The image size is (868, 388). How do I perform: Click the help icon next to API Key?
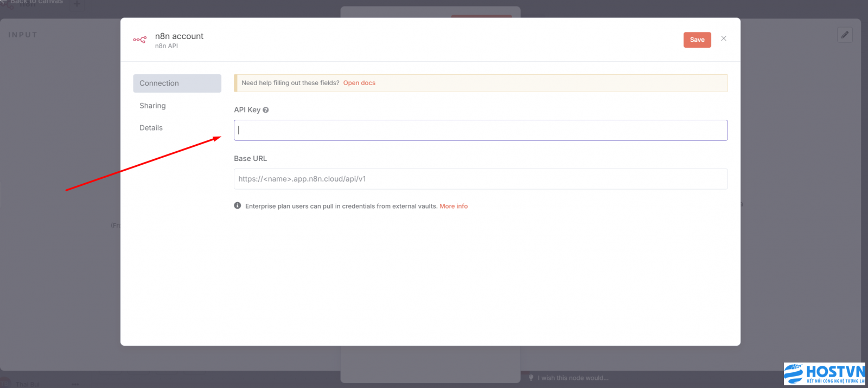(x=266, y=110)
